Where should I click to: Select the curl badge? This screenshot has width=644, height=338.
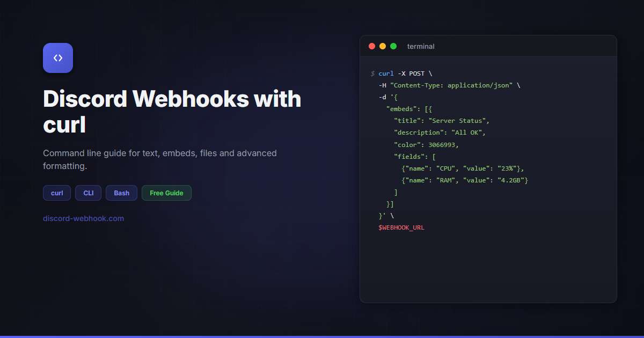coord(56,193)
